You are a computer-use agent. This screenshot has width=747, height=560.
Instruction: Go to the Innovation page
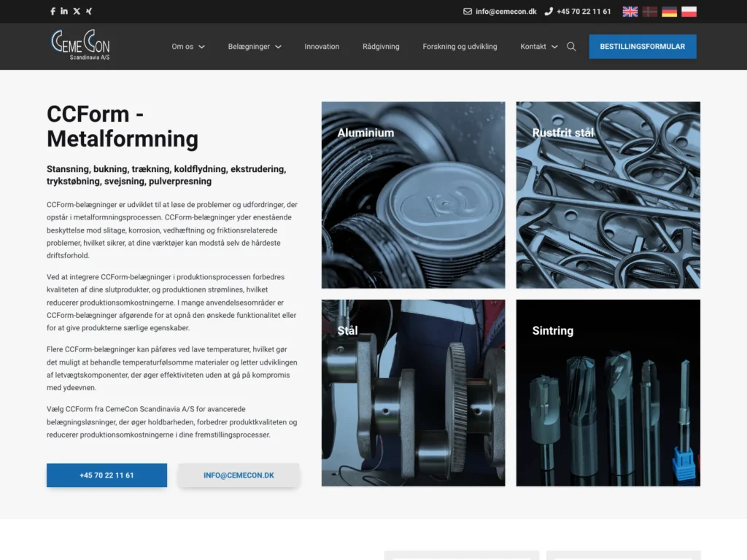tap(322, 47)
